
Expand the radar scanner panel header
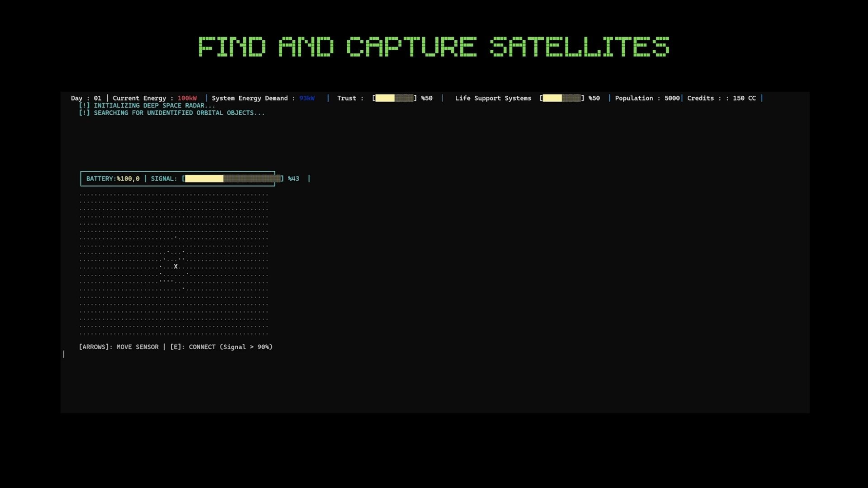coord(178,178)
